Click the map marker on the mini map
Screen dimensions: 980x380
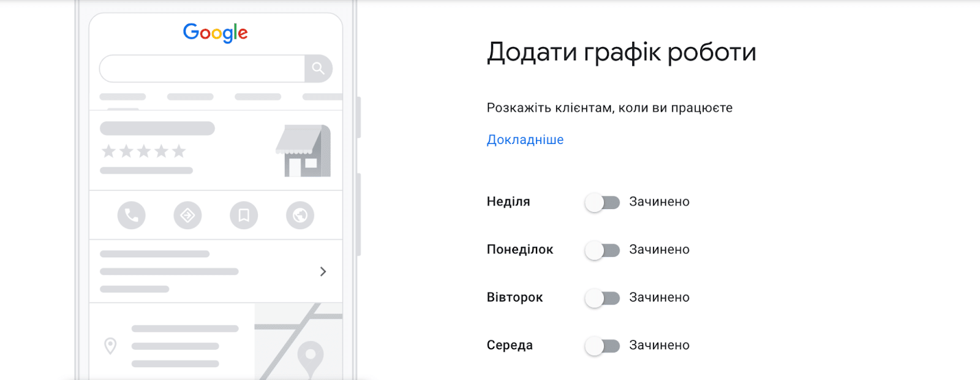coord(311,359)
